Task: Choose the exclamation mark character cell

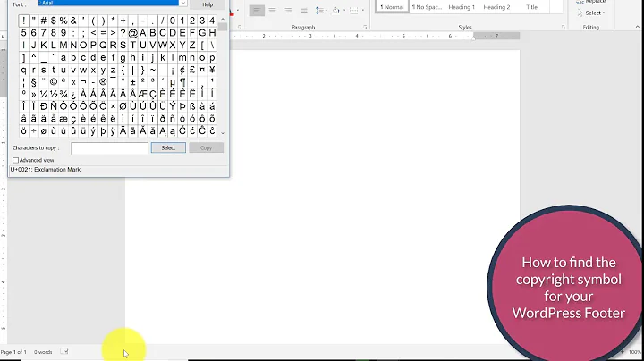Action: tap(24, 21)
